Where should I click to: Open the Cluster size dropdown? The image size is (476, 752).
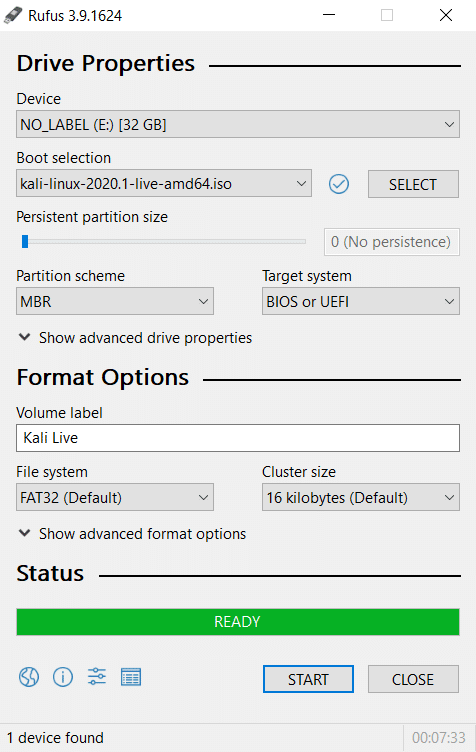360,497
